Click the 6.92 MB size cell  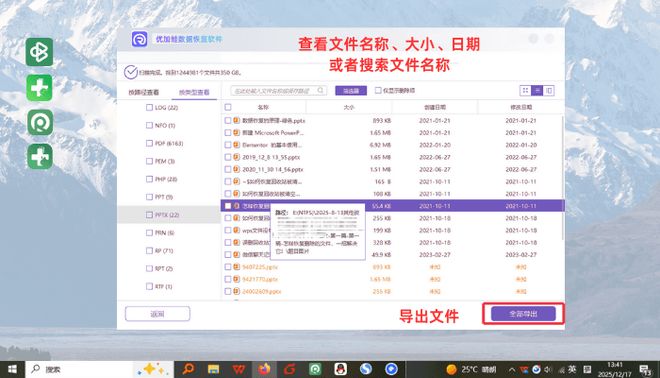pyautogui.click(x=380, y=145)
